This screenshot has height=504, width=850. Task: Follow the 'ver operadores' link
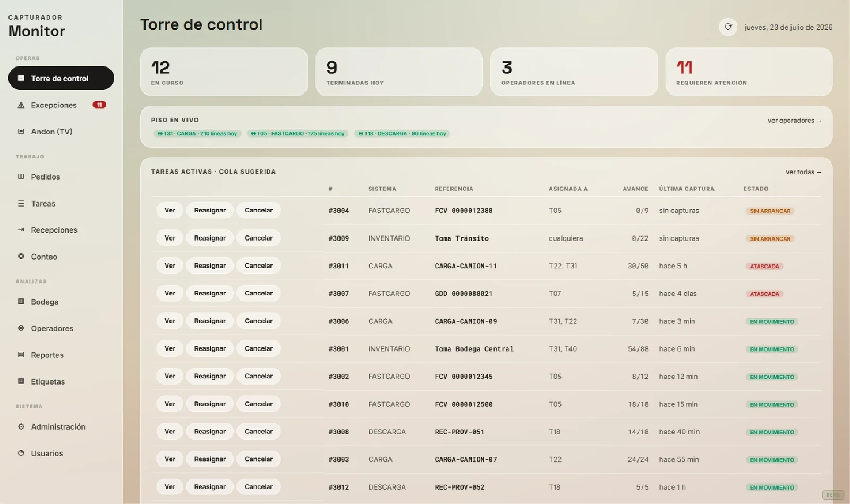pos(794,121)
